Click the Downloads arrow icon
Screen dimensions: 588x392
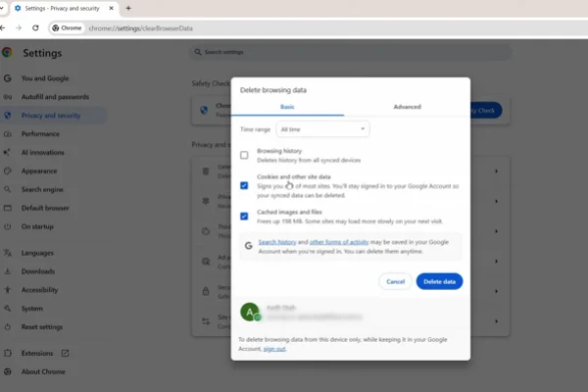click(8, 271)
